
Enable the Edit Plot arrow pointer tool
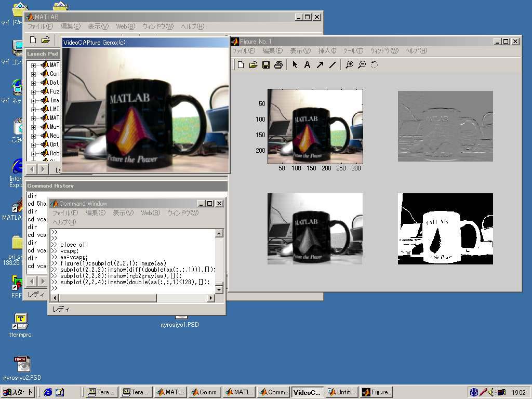(x=295, y=64)
